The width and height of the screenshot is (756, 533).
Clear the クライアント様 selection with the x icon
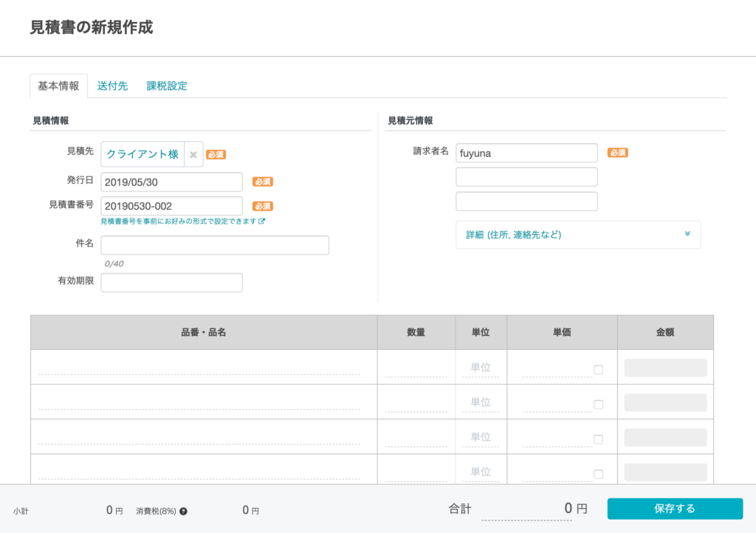tap(193, 155)
